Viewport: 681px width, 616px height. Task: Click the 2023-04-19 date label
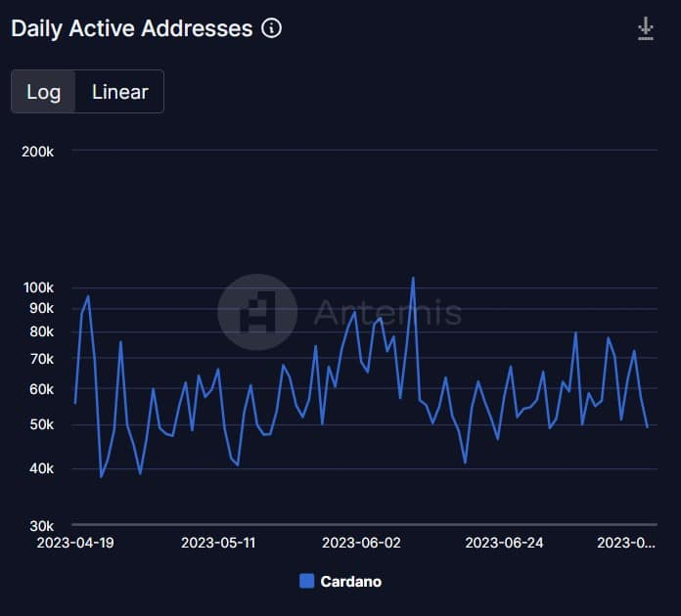click(75, 543)
